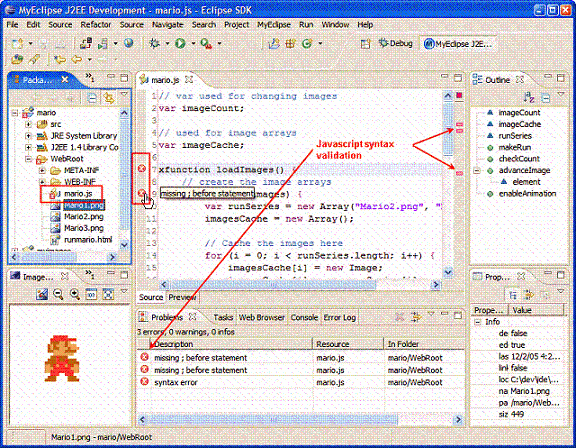This screenshot has width=576, height=448.
Task: Click the editor horizontal scrollbar thumb
Action: point(273,285)
